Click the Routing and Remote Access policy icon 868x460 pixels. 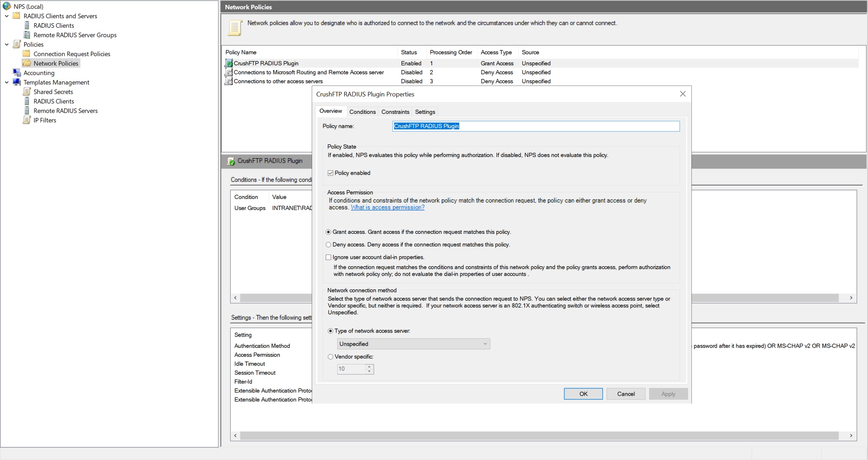pyautogui.click(x=229, y=72)
